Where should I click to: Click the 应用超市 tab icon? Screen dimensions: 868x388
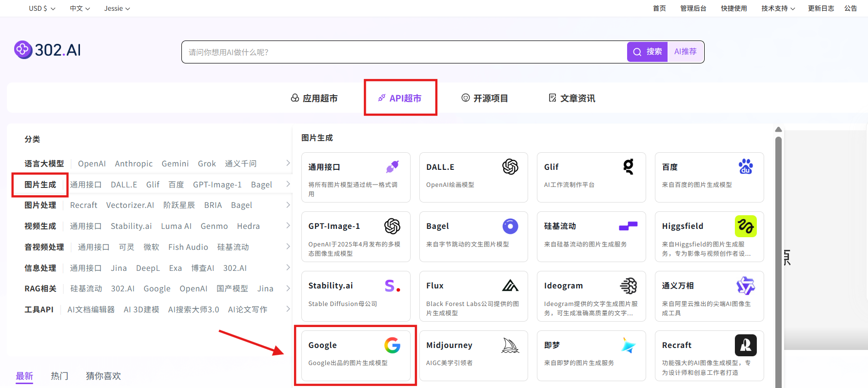(x=295, y=98)
